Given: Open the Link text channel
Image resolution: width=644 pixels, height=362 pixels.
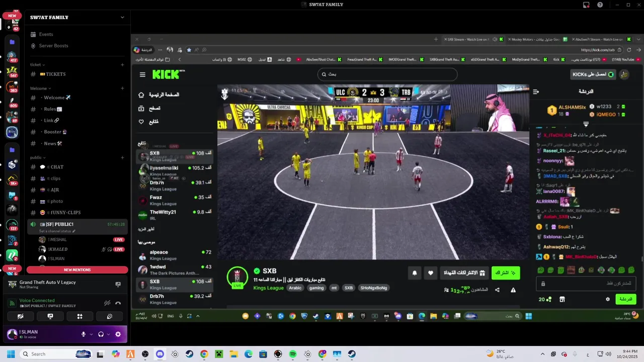Looking at the screenshot, I should (x=77, y=121).
